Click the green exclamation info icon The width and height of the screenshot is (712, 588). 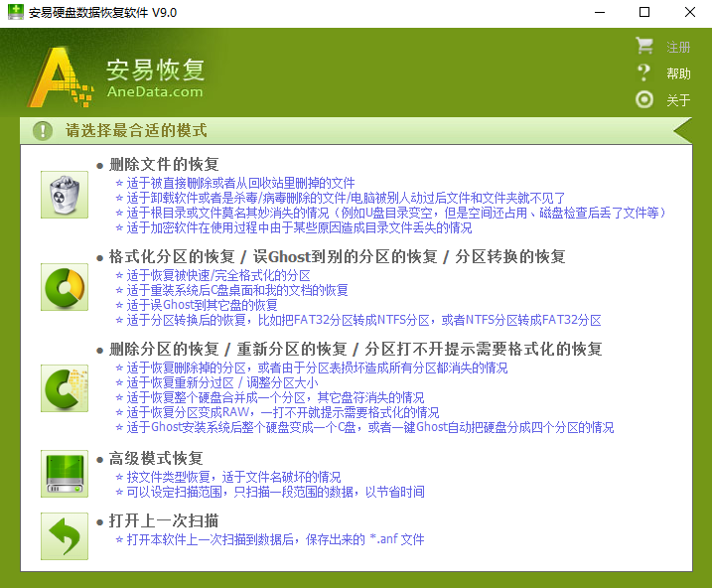(43, 131)
